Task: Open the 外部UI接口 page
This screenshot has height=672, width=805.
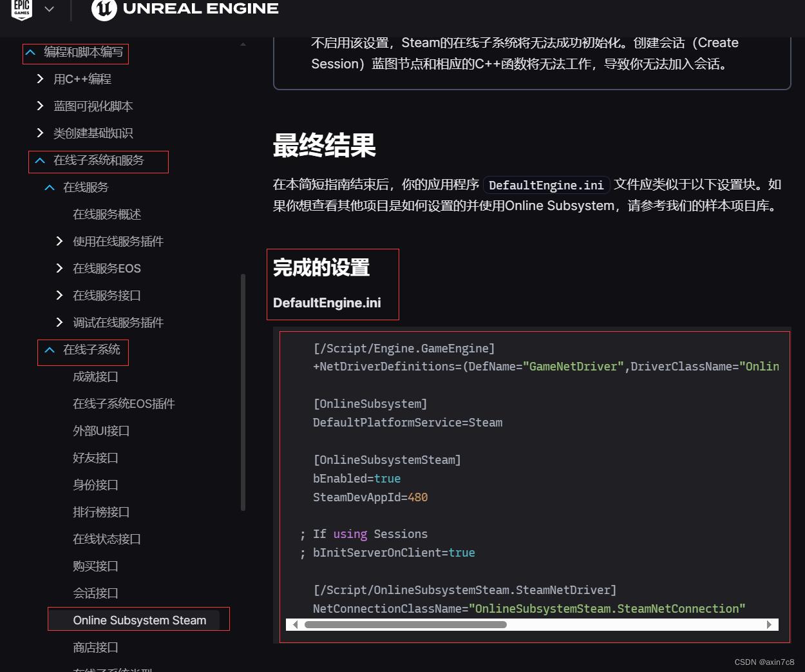Action: click(x=101, y=431)
